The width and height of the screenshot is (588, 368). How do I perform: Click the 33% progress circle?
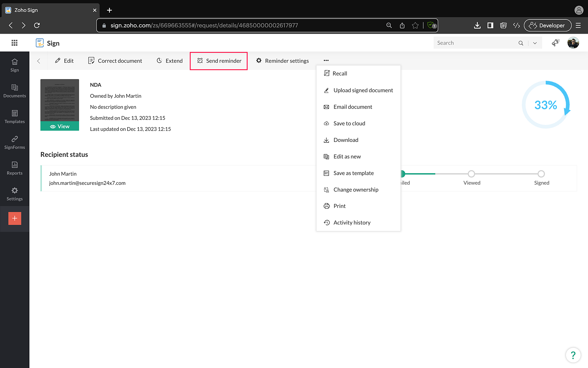point(546,105)
